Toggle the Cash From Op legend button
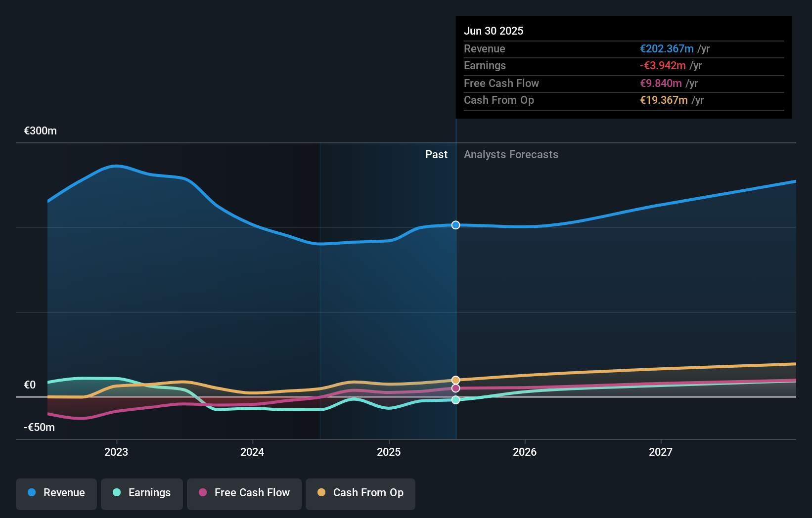 (x=361, y=494)
